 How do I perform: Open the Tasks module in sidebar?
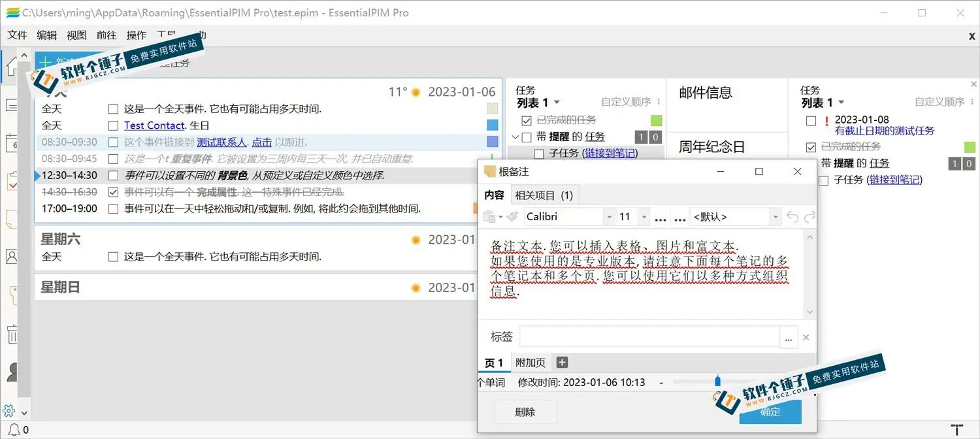(11, 181)
